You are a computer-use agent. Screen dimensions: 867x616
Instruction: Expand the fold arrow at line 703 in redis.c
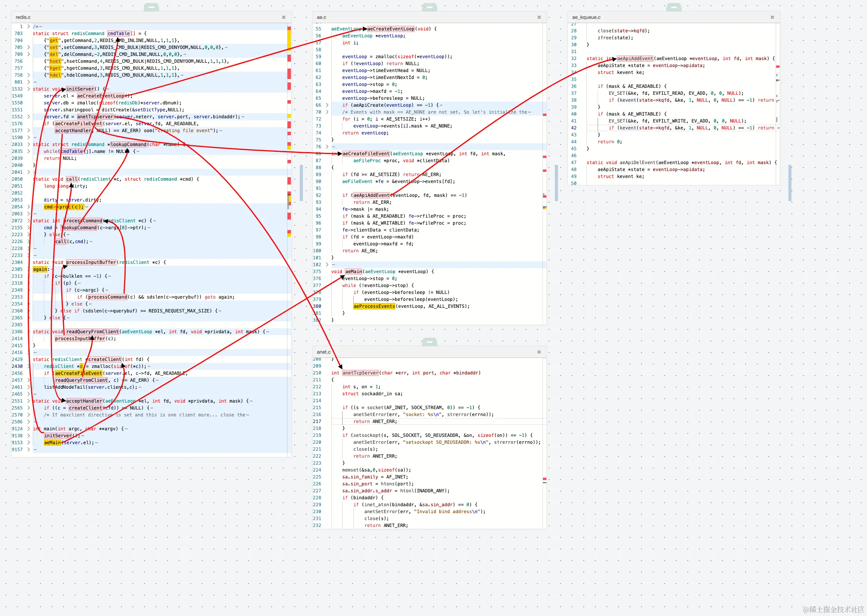click(x=29, y=34)
